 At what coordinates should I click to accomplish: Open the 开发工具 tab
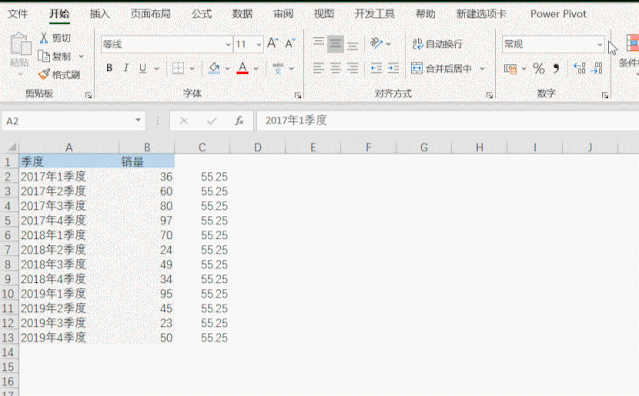click(375, 14)
